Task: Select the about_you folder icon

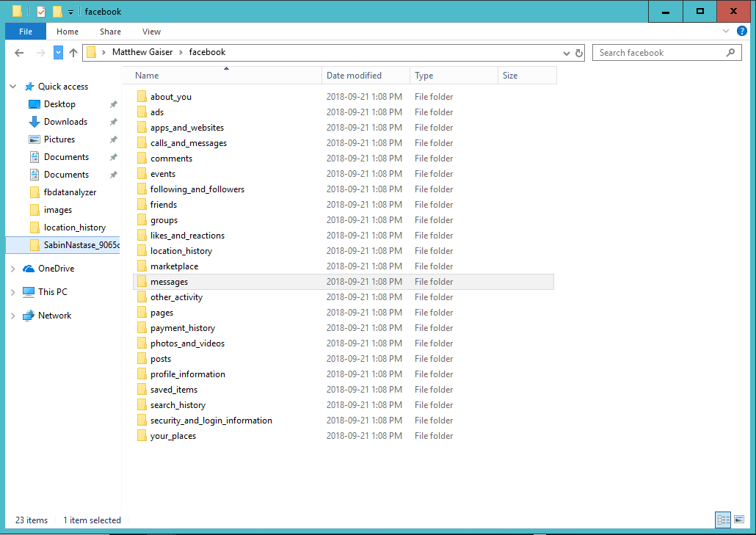Action: point(142,96)
